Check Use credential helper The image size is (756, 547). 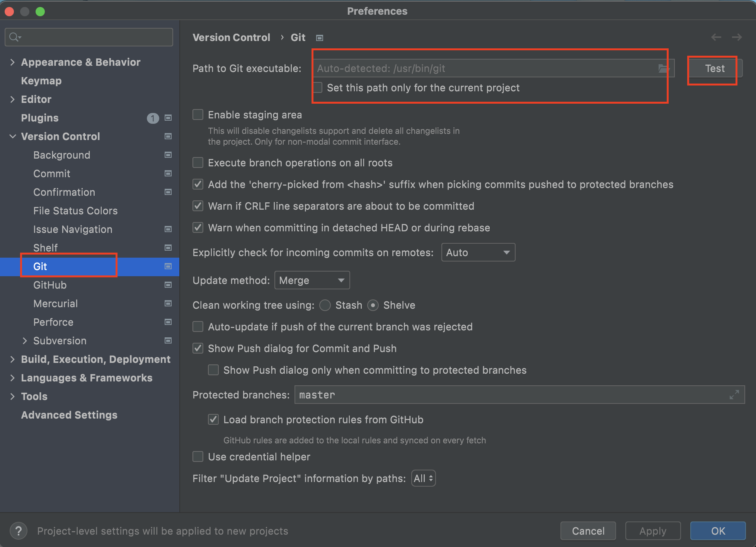tap(198, 457)
